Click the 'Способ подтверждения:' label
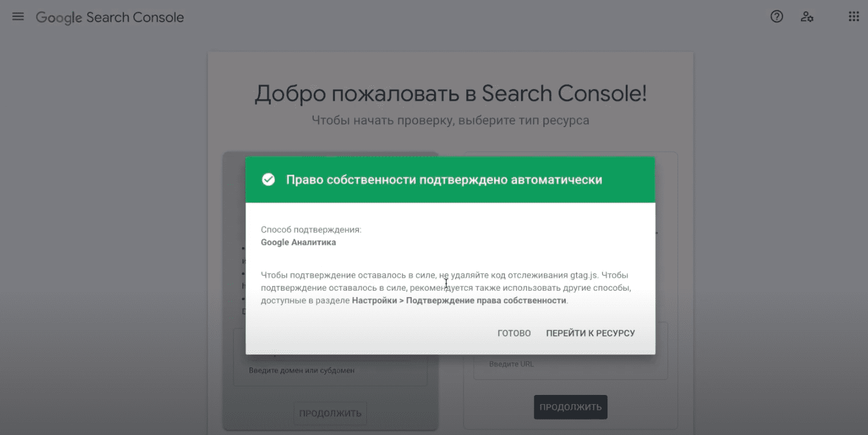 (311, 230)
